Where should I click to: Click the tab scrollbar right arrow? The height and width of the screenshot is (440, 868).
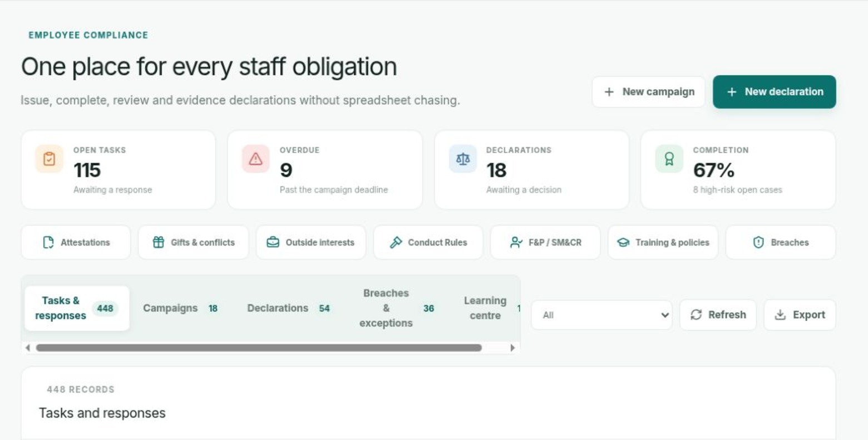coord(512,348)
